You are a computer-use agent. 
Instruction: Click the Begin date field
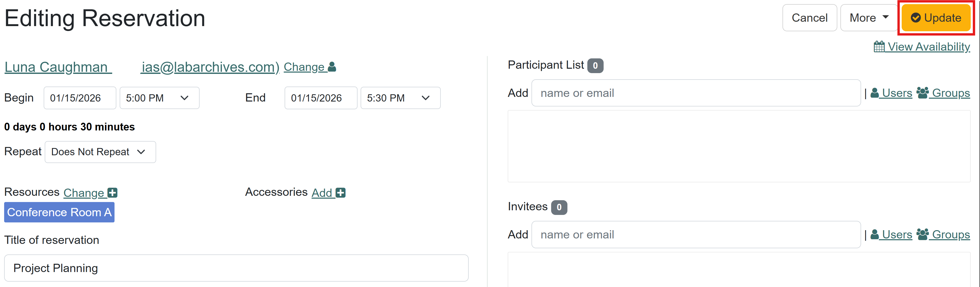pos(80,98)
